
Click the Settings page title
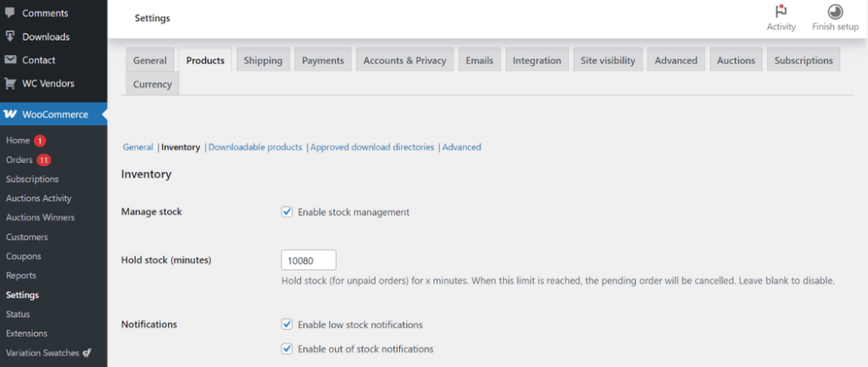tap(153, 19)
